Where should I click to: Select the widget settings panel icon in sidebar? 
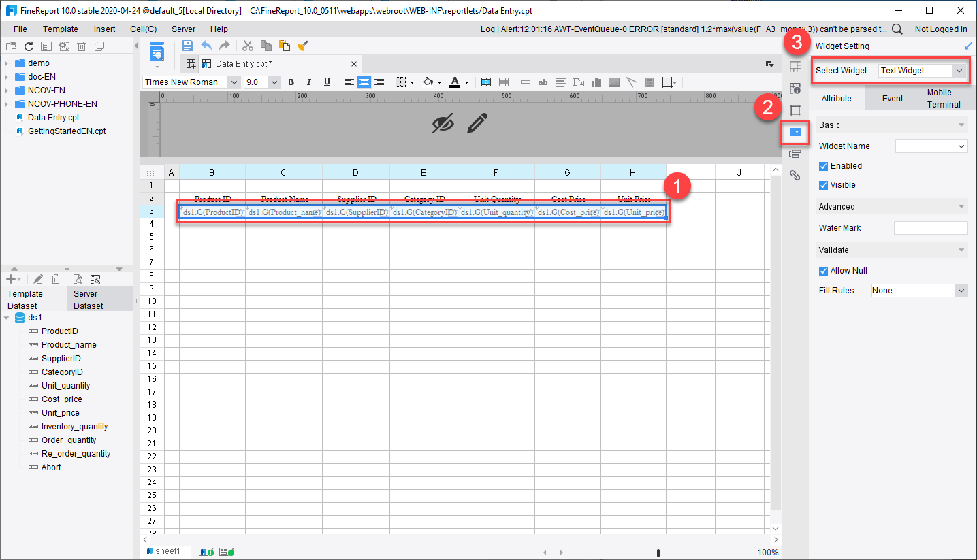(x=795, y=133)
